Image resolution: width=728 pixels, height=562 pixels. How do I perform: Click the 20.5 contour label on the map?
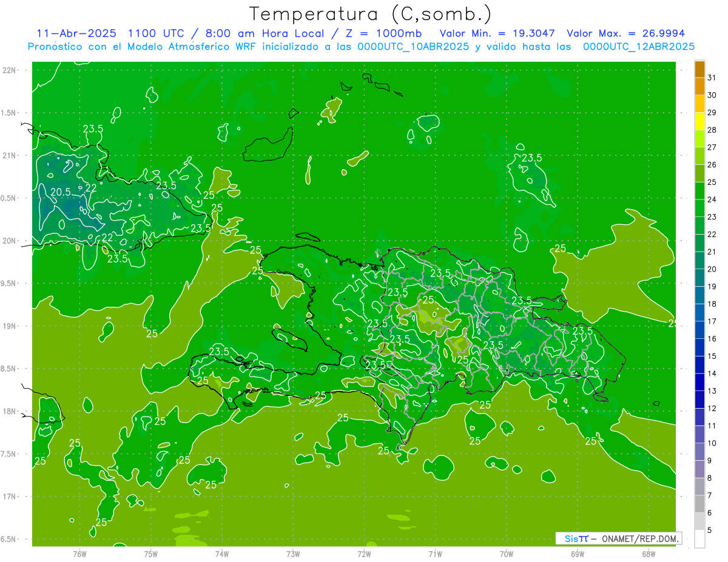tap(60, 192)
